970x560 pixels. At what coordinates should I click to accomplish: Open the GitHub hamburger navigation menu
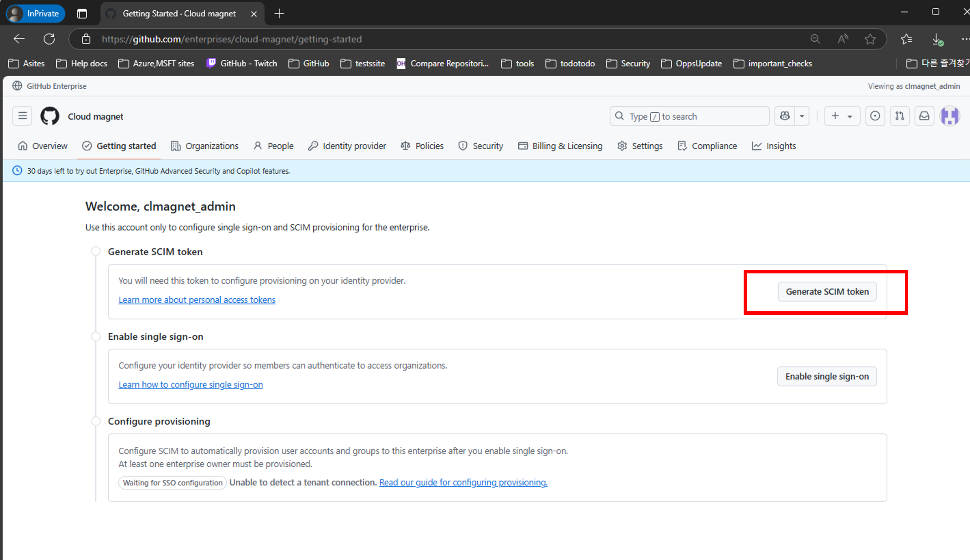coord(22,116)
